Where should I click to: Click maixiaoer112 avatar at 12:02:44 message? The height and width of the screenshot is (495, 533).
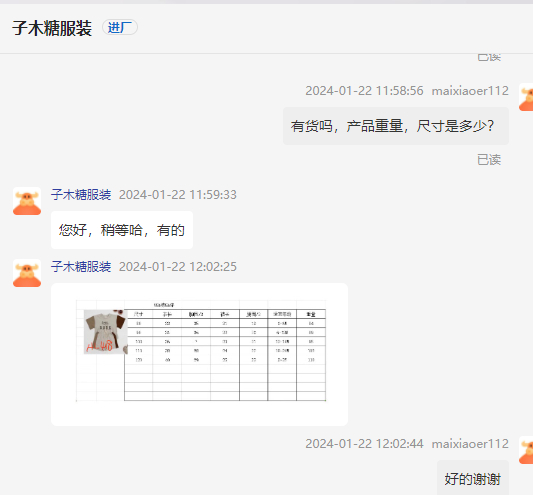[x=526, y=450]
